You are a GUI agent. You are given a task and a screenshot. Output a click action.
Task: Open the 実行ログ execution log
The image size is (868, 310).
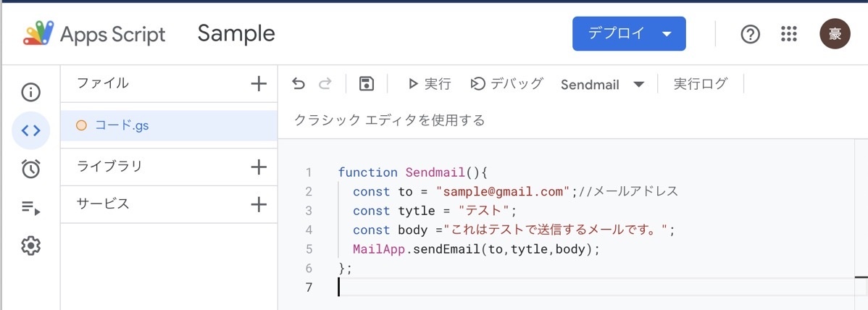click(x=700, y=84)
